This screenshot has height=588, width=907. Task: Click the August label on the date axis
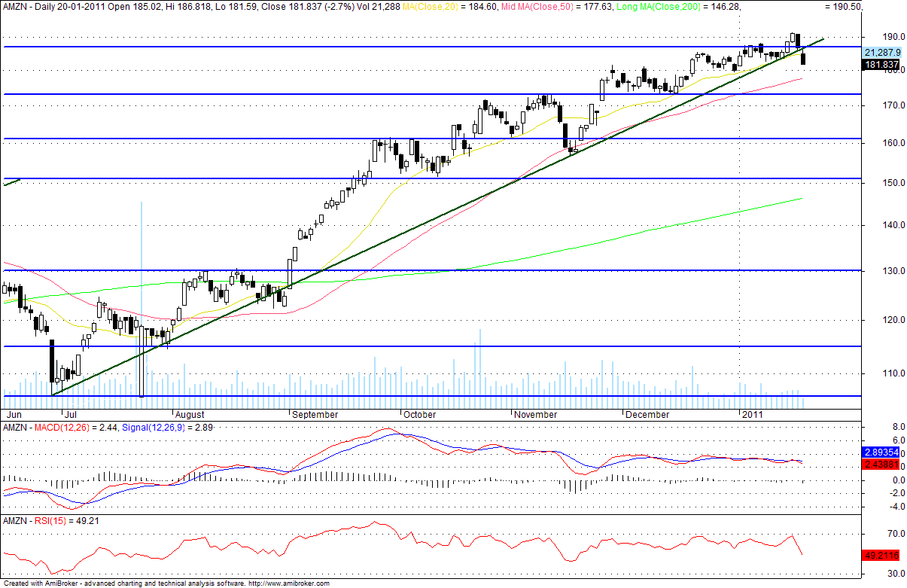click(190, 415)
